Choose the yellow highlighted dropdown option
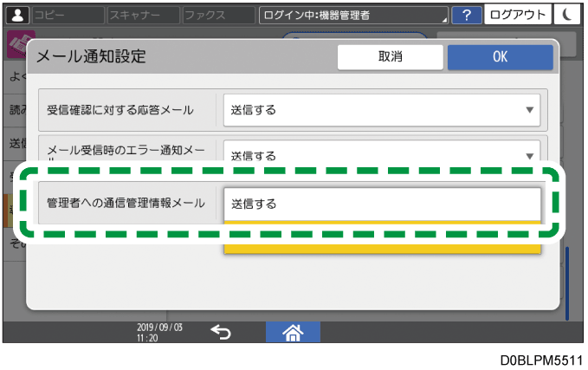The width and height of the screenshot is (588, 370). (x=382, y=237)
